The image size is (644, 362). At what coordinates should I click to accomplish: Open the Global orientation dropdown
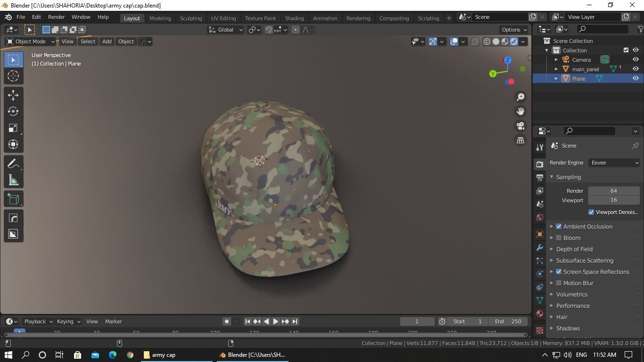[x=225, y=30]
